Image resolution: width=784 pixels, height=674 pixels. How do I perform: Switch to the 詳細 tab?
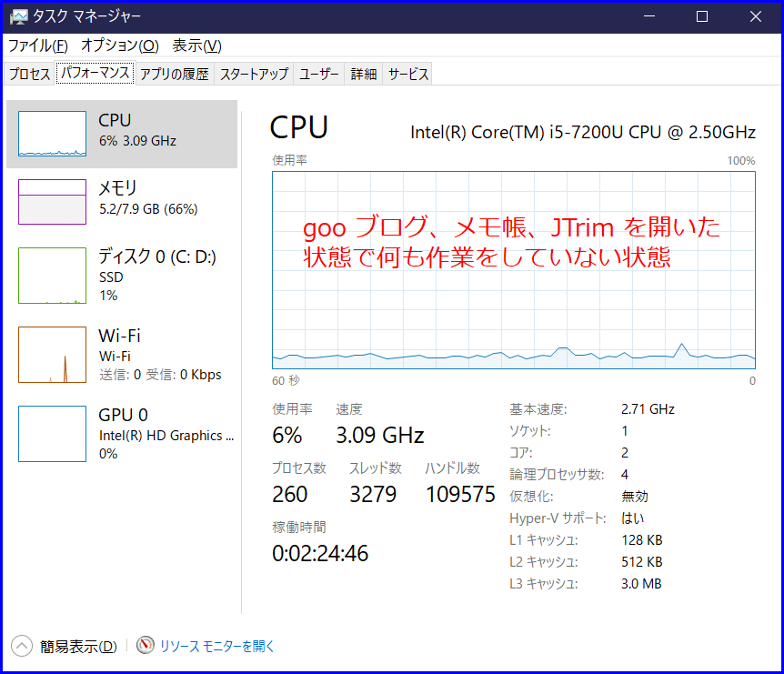(x=364, y=74)
